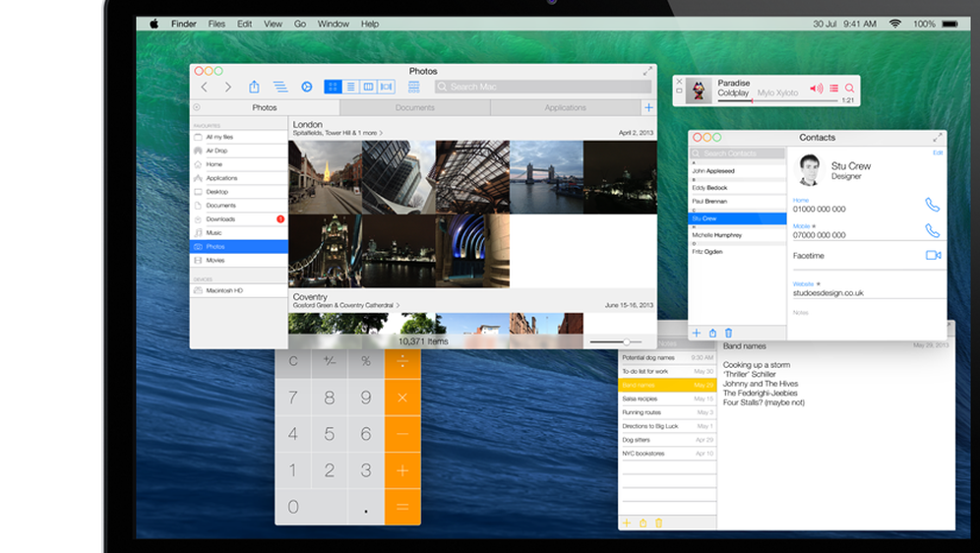
Task: Open the Potential dog names note
Action: click(x=667, y=357)
